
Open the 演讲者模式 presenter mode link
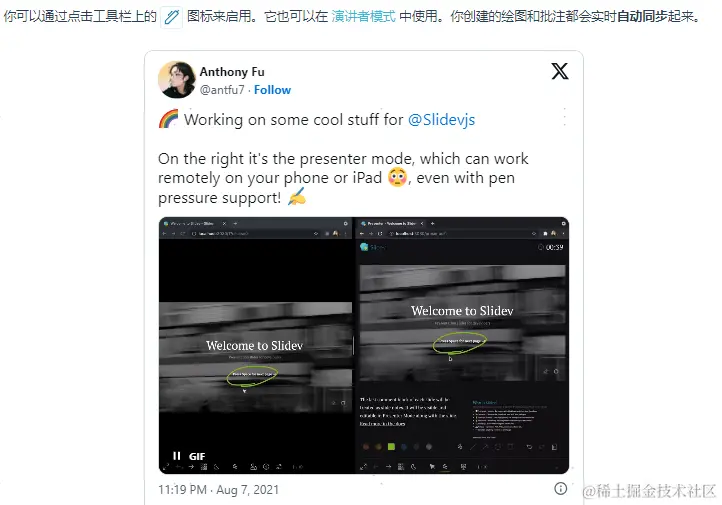coord(363,17)
